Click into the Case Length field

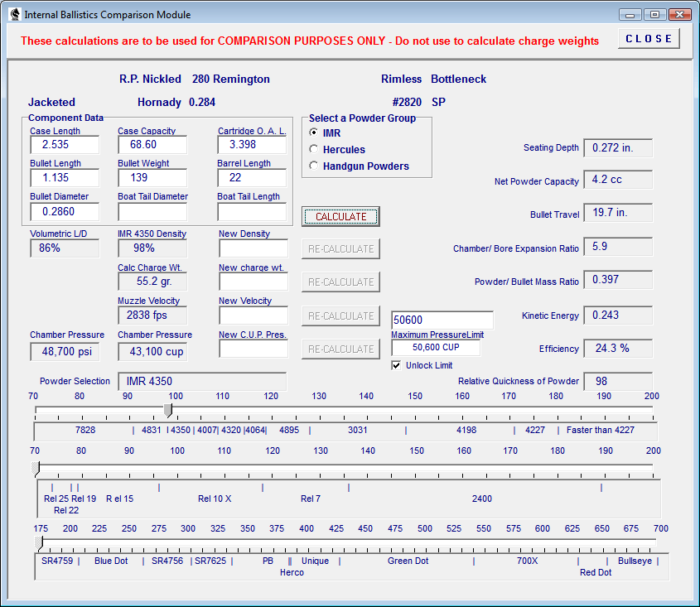pyautogui.click(x=65, y=145)
